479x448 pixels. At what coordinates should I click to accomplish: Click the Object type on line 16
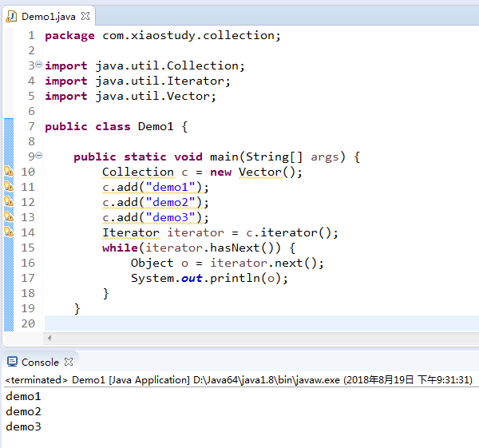coord(152,263)
